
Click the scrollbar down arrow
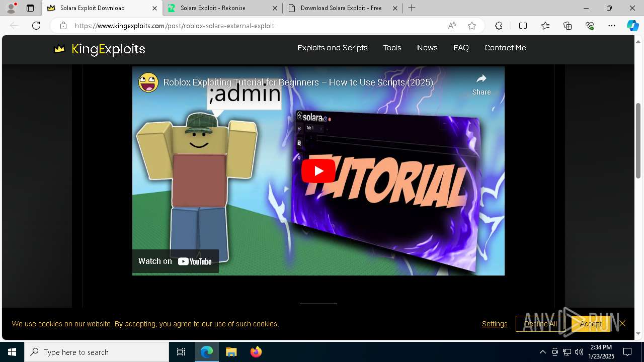[x=638, y=333]
